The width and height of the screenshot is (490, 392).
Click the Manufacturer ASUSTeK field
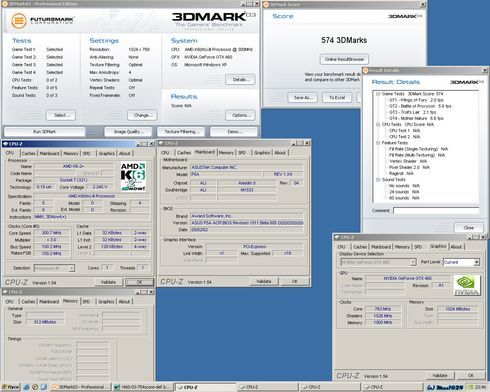[x=247, y=167]
